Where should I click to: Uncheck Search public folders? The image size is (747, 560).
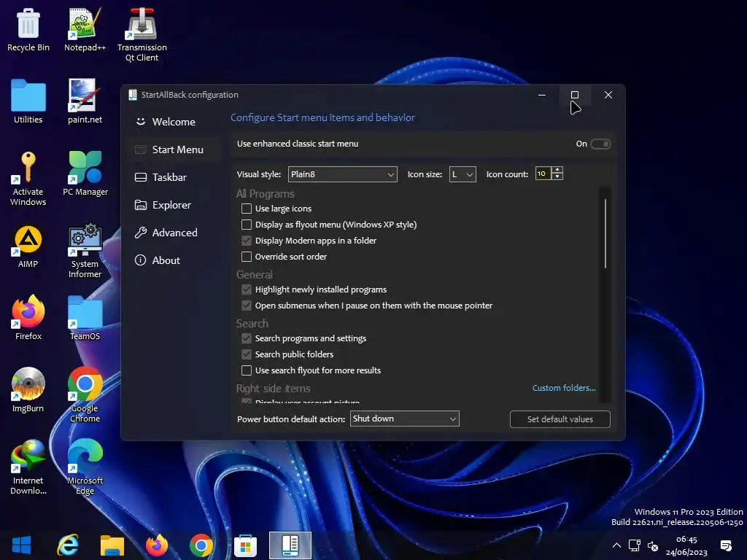[247, 354]
